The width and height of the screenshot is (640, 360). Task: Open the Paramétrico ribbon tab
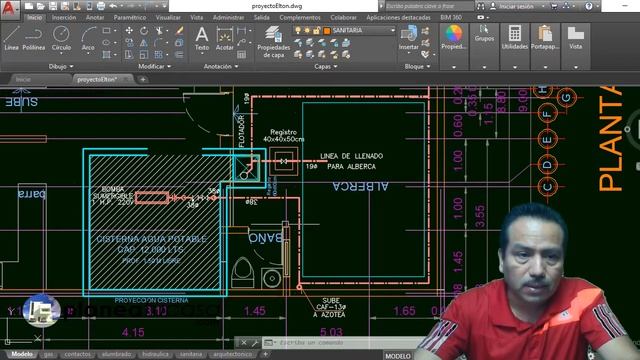130,18
